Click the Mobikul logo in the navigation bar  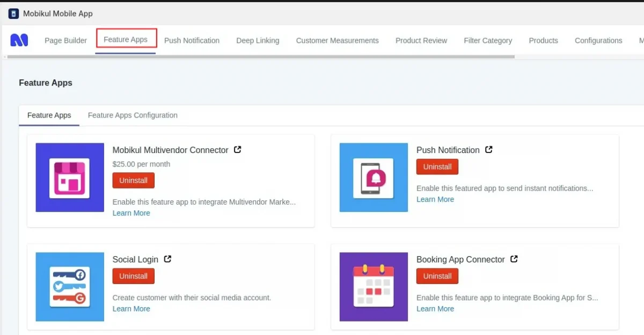19,40
